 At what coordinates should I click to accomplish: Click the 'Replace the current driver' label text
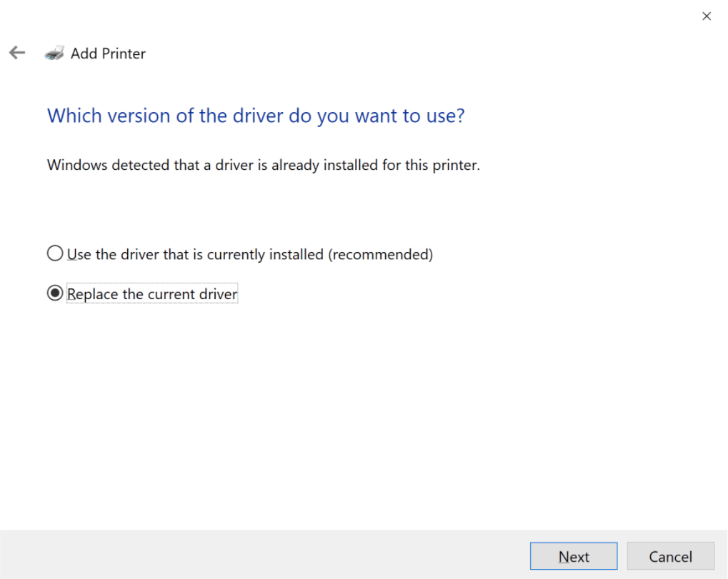coord(152,293)
